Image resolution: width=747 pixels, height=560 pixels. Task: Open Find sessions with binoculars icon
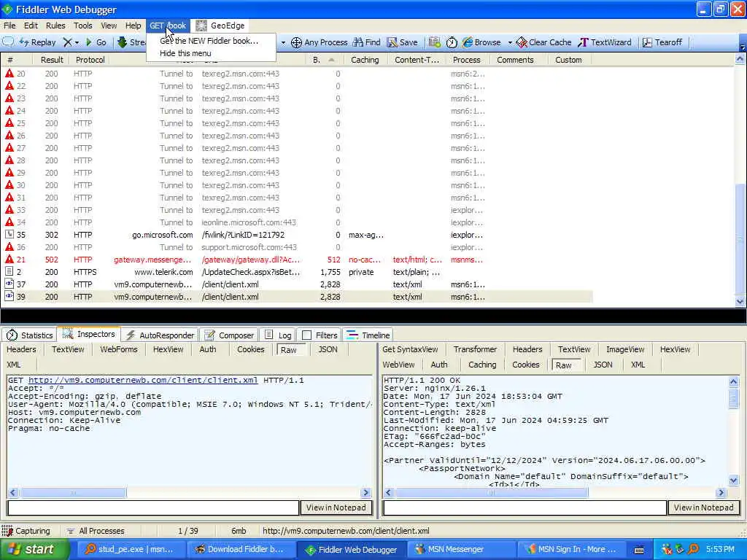pos(366,42)
